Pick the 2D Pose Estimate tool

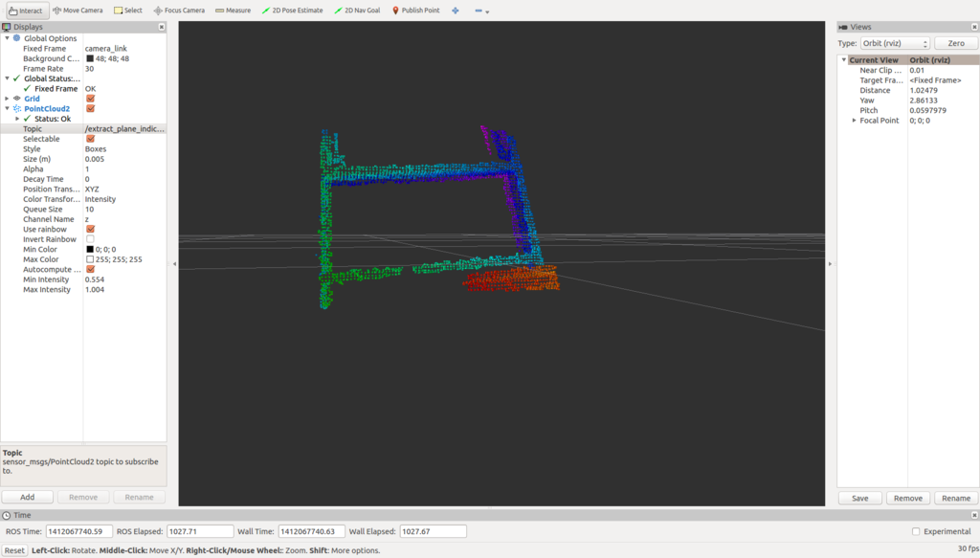pyautogui.click(x=292, y=11)
